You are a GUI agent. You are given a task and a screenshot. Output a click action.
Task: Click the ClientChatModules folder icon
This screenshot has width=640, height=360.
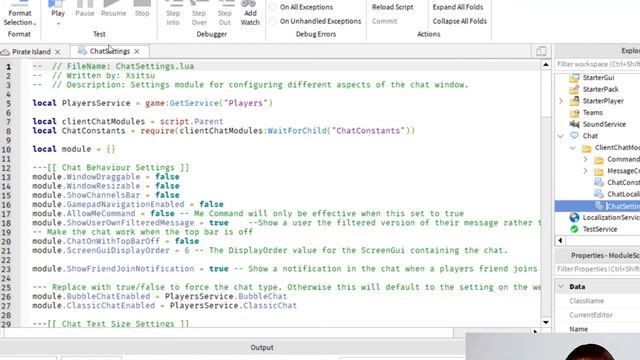(587, 148)
